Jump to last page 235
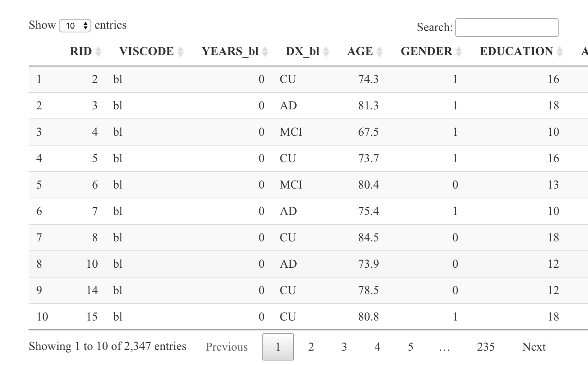The width and height of the screenshot is (588, 365). [486, 347]
